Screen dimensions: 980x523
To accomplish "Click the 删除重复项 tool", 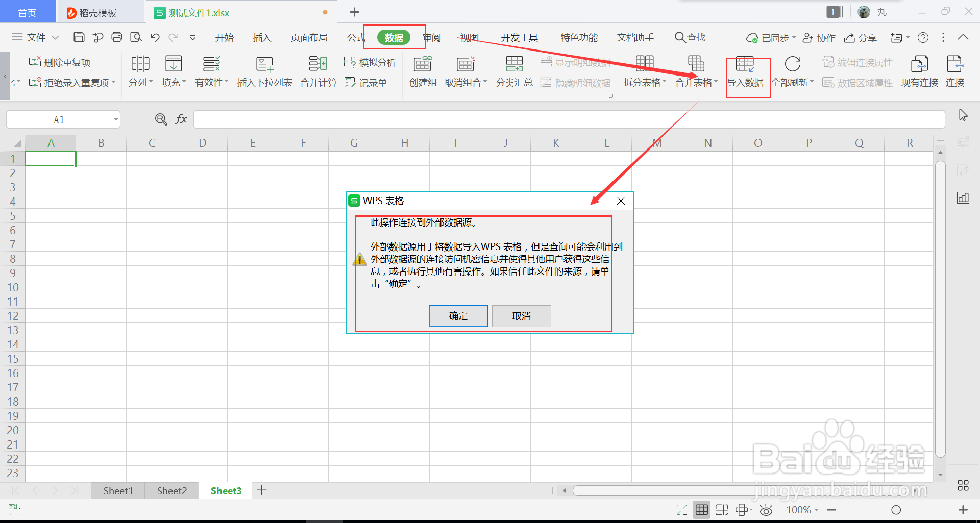I will tap(60, 62).
